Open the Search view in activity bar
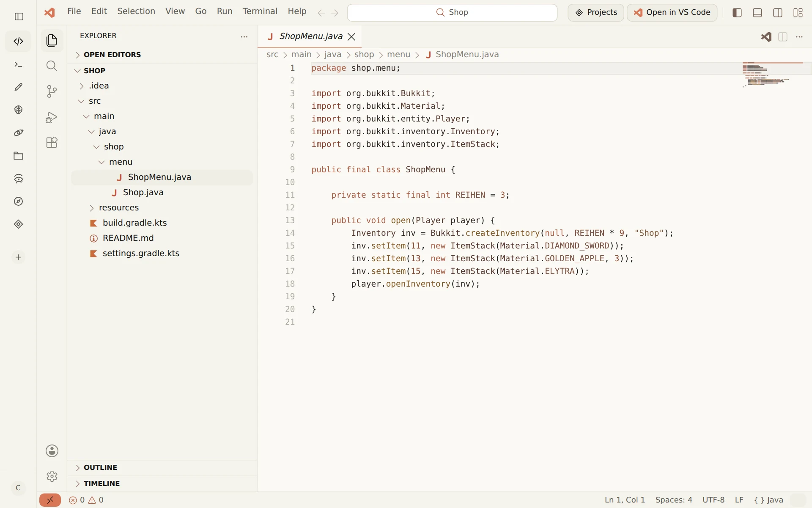The height and width of the screenshot is (508, 812). coord(52,66)
